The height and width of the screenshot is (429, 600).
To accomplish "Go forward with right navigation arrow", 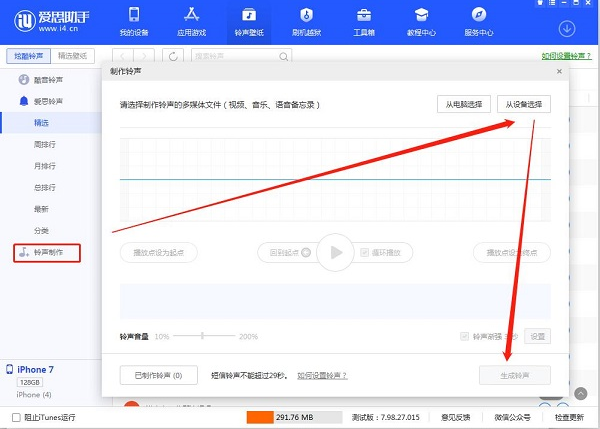I will (x=144, y=56).
